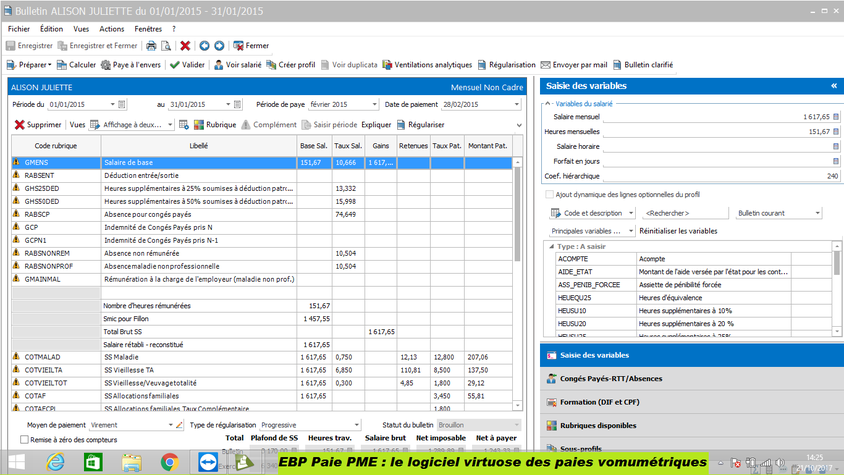Click Réinitialiser les variables
The image size is (844, 475).
678,231
